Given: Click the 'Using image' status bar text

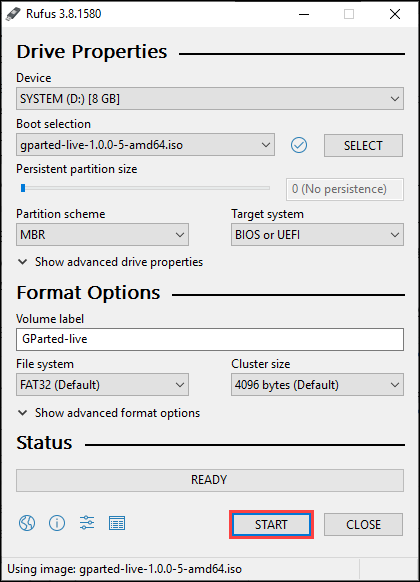Looking at the screenshot, I should point(124,569).
